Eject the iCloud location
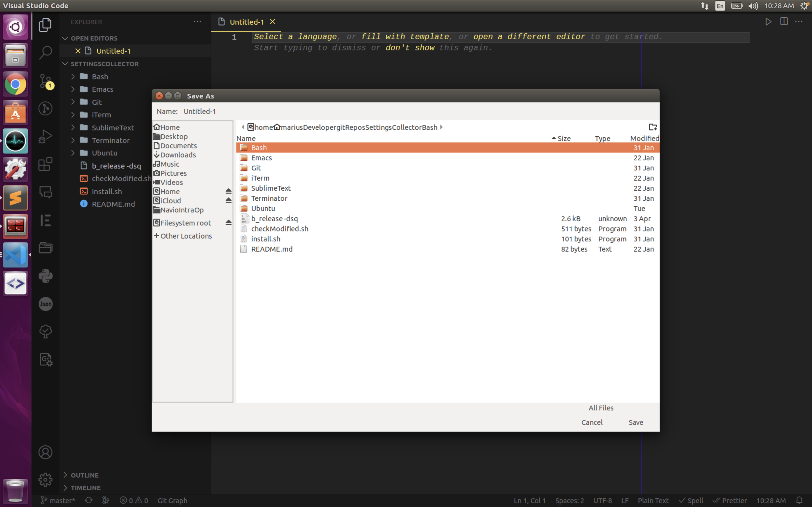812x507 pixels. point(228,200)
